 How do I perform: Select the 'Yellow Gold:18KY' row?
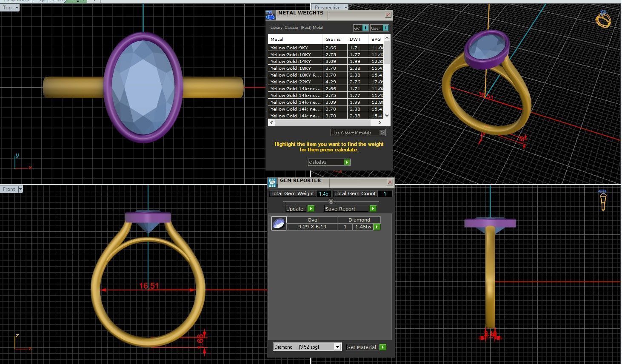click(326, 68)
